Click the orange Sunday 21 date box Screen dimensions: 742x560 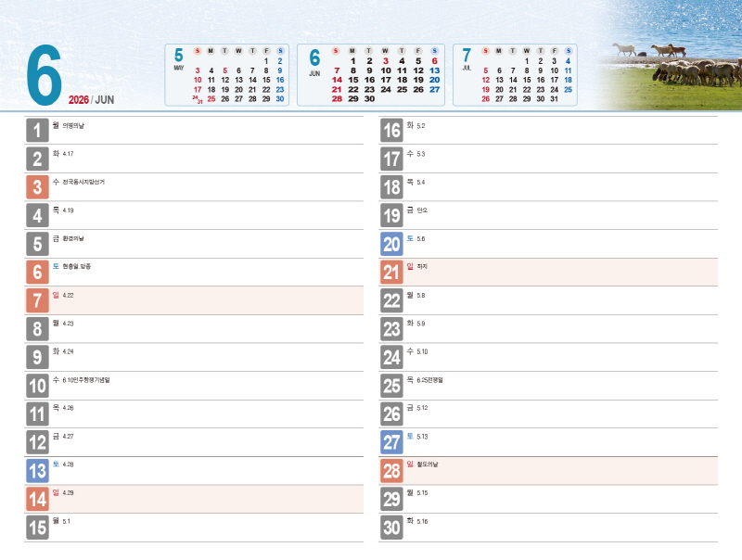(x=391, y=272)
